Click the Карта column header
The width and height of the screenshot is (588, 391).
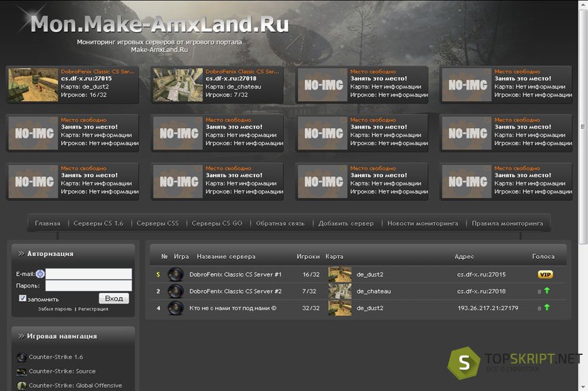point(335,257)
